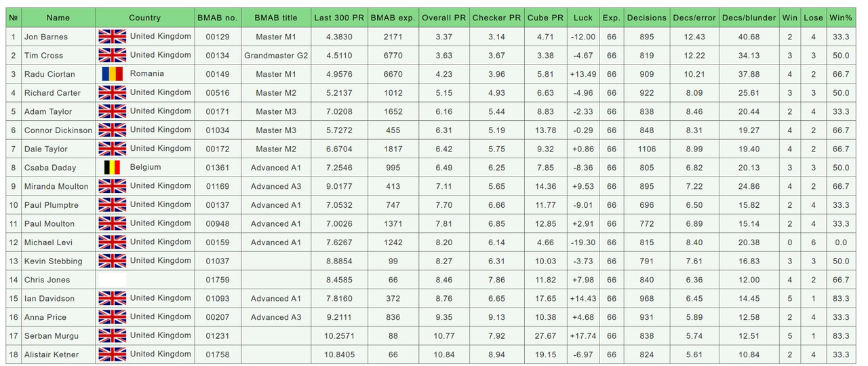Screen dimensions: 868x366
Task: Sort by the Luck column header
Action: tap(583, 18)
